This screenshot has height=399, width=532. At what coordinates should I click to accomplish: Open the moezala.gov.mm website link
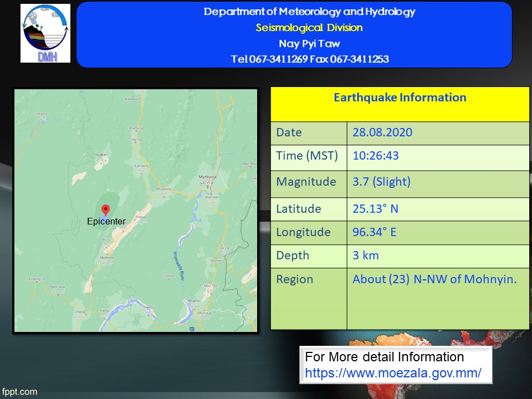(x=393, y=373)
